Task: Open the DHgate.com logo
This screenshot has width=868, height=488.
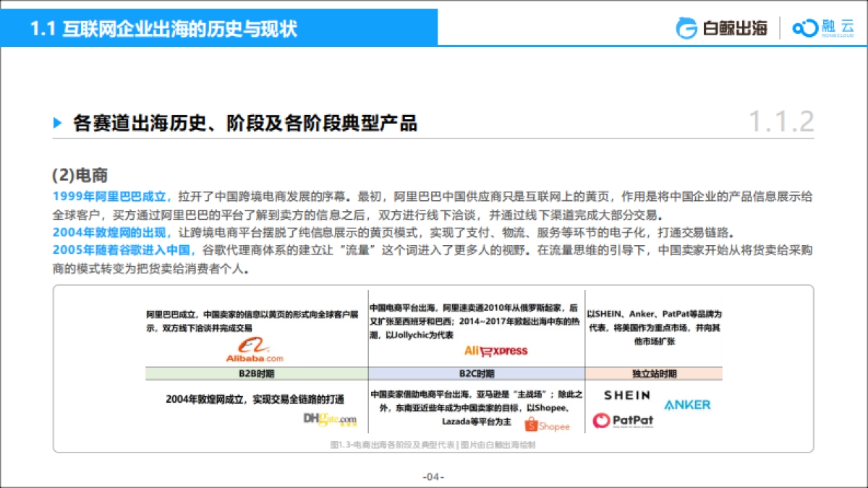Action: tap(328, 419)
